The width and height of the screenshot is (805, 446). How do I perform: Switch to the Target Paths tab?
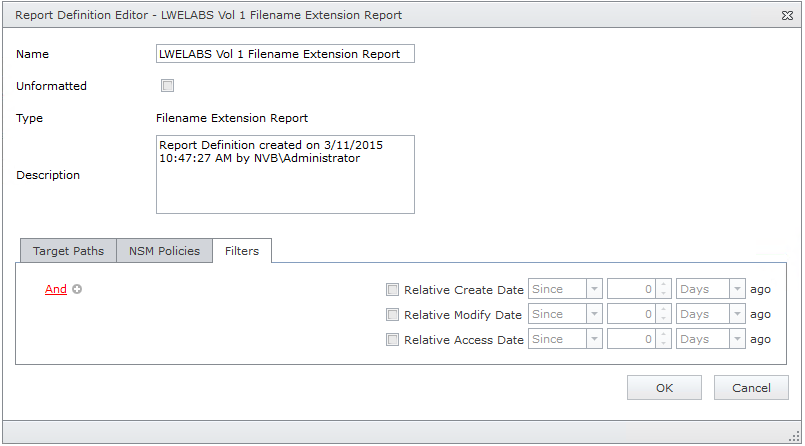point(68,251)
